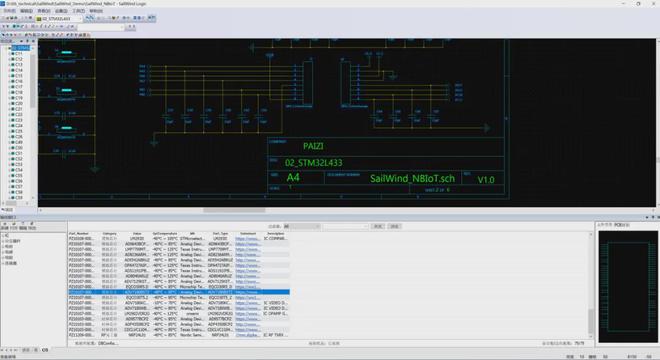Click the second icon in the library panel toolbar
Viewport: 660px width, 360px height.
click(14, 224)
